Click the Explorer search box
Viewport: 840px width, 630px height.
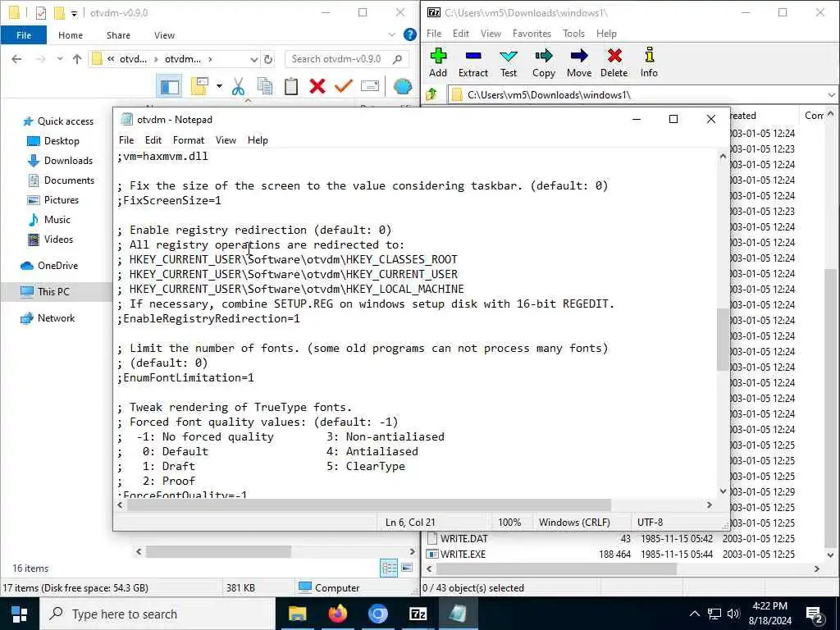pyautogui.click(x=347, y=59)
